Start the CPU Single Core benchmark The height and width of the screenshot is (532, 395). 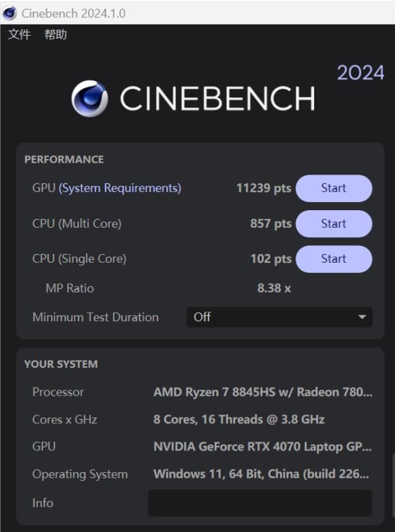334,258
